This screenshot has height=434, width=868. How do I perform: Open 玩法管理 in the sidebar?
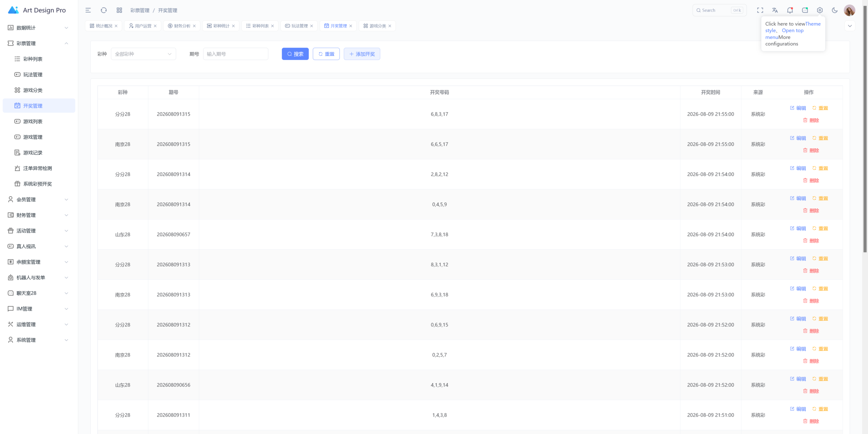tap(39, 75)
